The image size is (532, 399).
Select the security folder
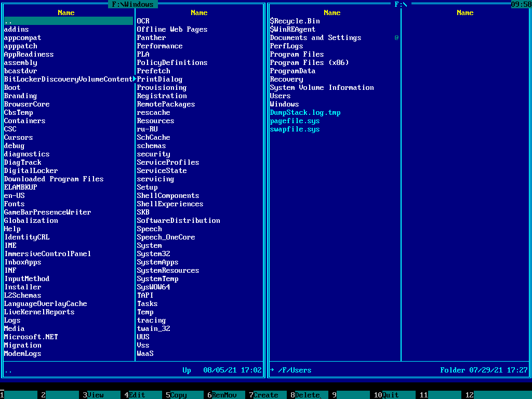[153, 154]
